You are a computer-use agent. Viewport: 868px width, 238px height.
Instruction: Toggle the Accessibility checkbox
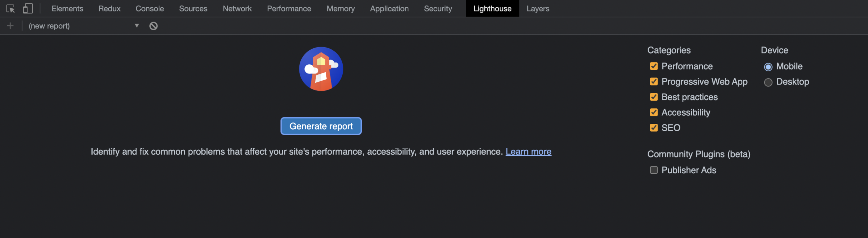pos(654,112)
